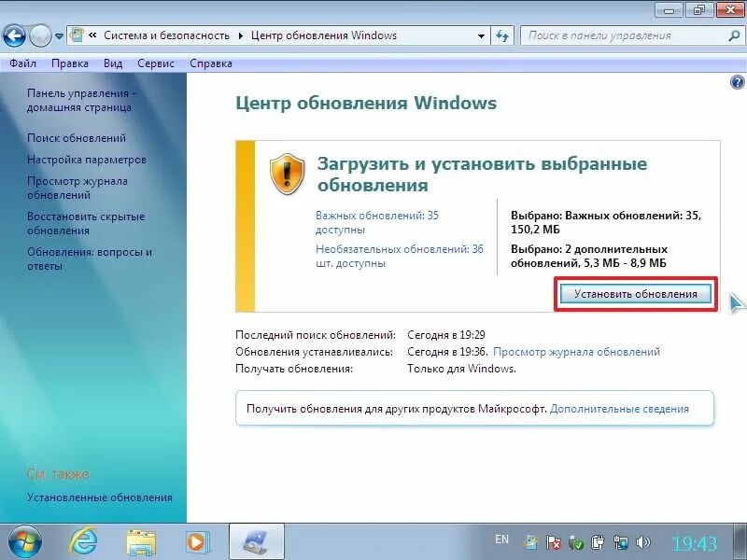Open the Вид menu
This screenshot has width=747, height=560.
(113, 63)
